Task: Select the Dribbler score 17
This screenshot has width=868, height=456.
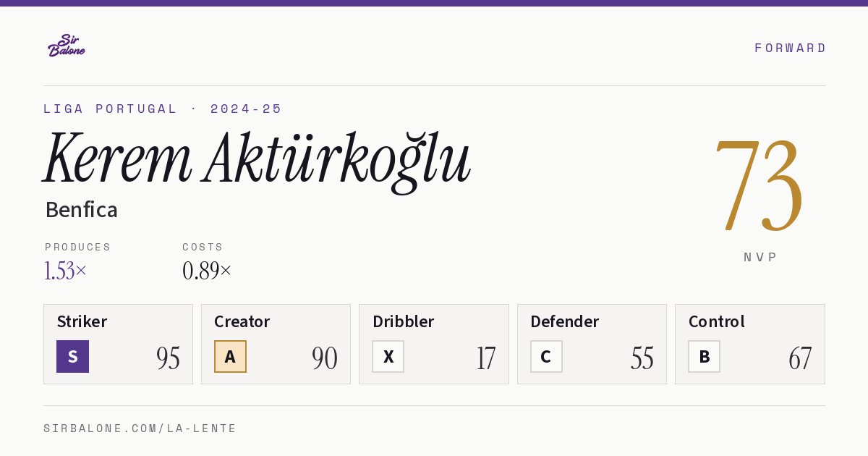Action: coord(486,358)
